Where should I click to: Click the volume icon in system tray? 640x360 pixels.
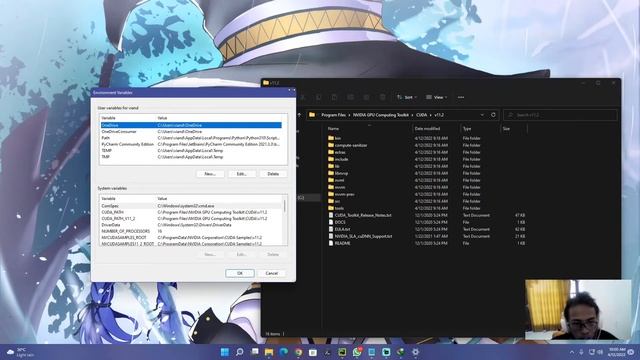(x=600, y=352)
